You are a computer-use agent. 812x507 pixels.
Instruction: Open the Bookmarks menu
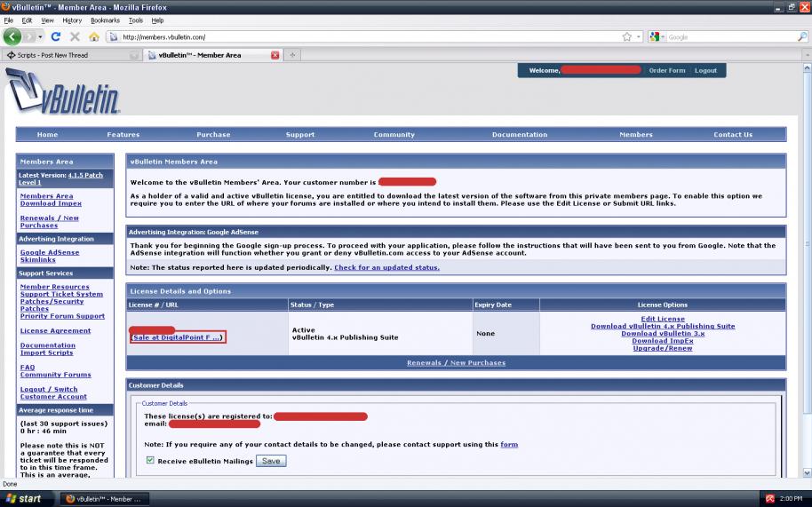105,20
